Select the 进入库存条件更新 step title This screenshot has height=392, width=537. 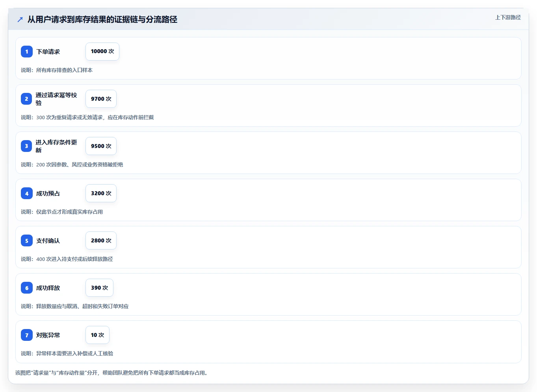click(56, 146)
